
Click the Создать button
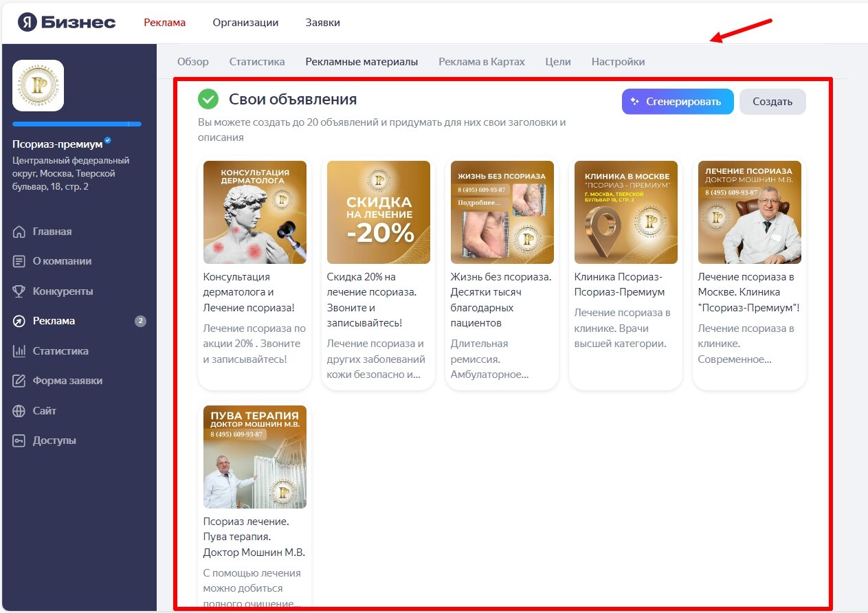click(772, 102)
